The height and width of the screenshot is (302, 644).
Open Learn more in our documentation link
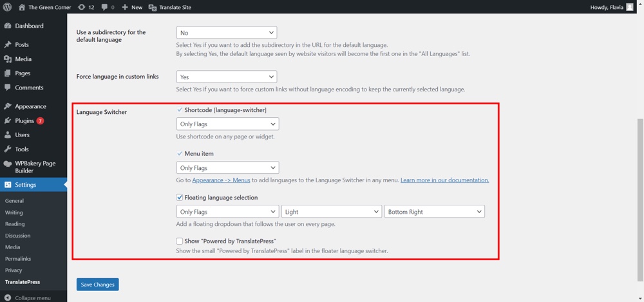[445, 180]
